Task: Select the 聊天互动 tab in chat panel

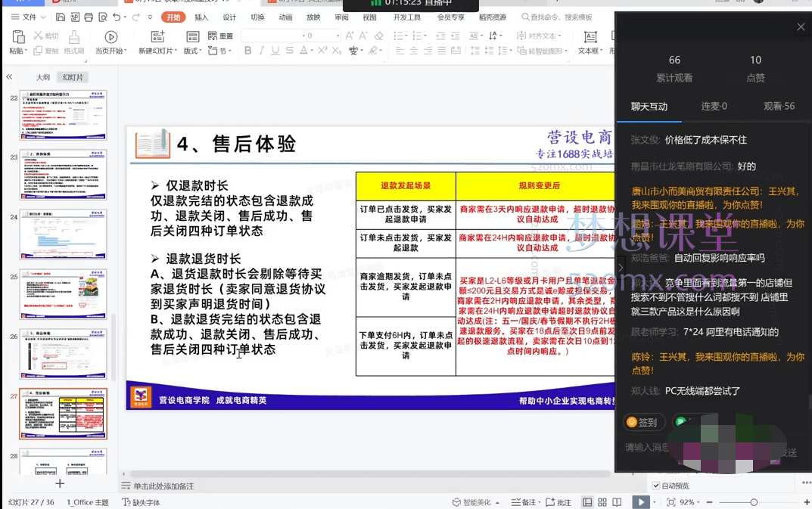Action: [x=651, y=107]
